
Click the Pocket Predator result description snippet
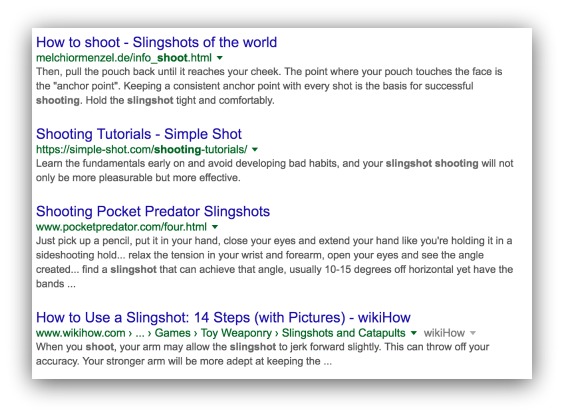(274, 262)
